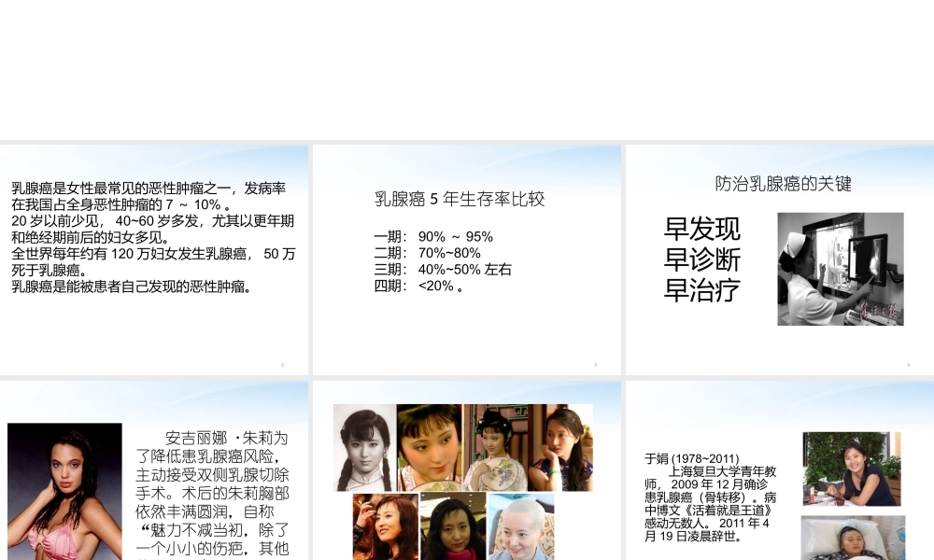This screenshot has height=560, width=934.
Task: Click the line "了降低患乳腺癌风险，"
Action: coord(208,457)
